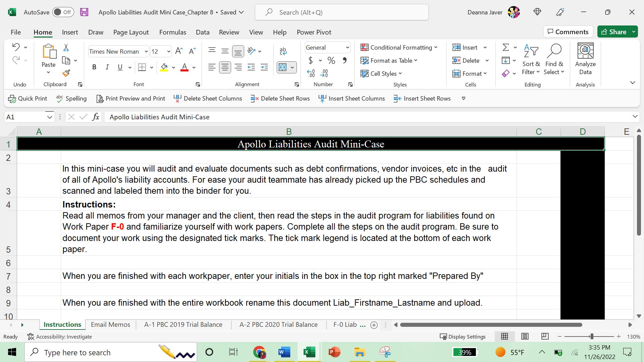Click the Percent Style icon
644x362 pixels.
(x=331, y=60)
